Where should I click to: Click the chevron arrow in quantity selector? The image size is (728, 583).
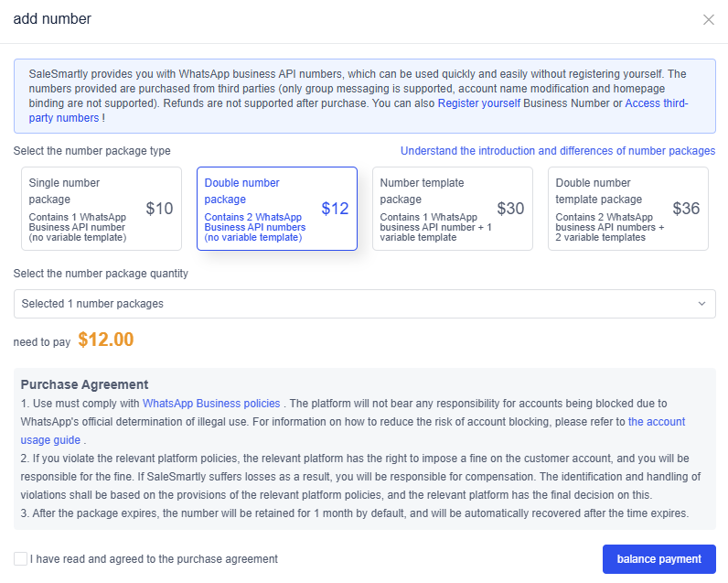click(701, 304)
